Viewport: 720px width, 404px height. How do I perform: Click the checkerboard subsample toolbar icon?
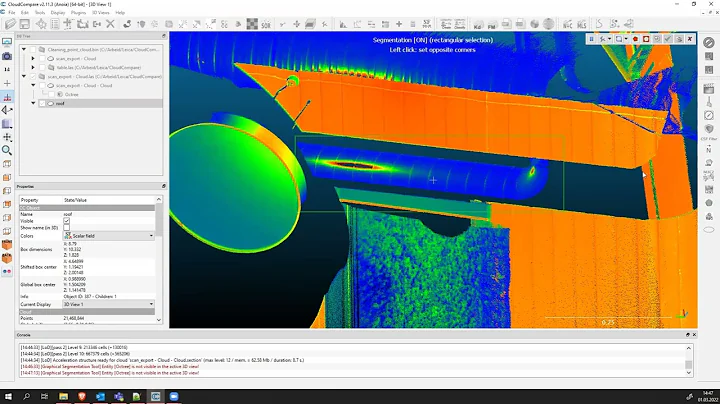click(x=252, y=24)
